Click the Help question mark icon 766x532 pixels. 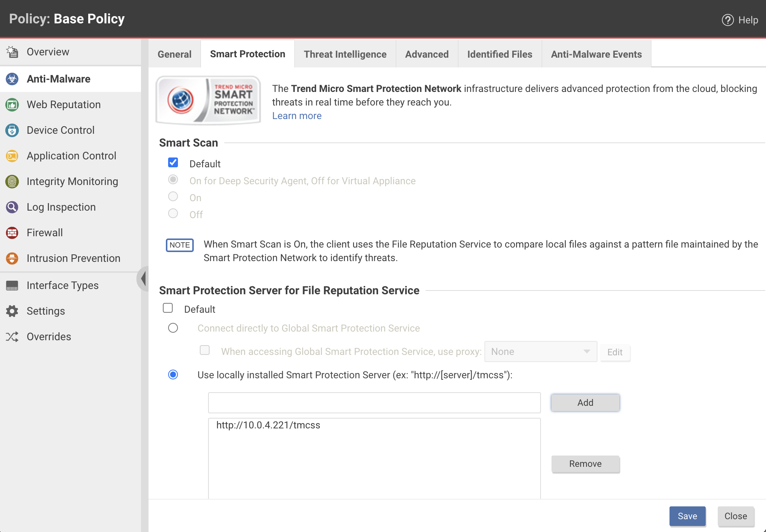tap(728, 20)
